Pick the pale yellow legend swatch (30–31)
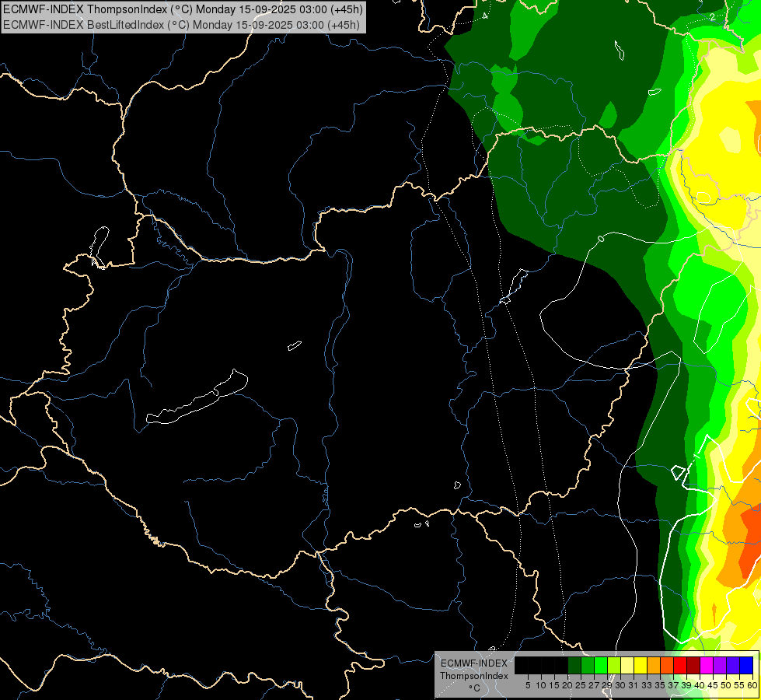 click(627, 665)
